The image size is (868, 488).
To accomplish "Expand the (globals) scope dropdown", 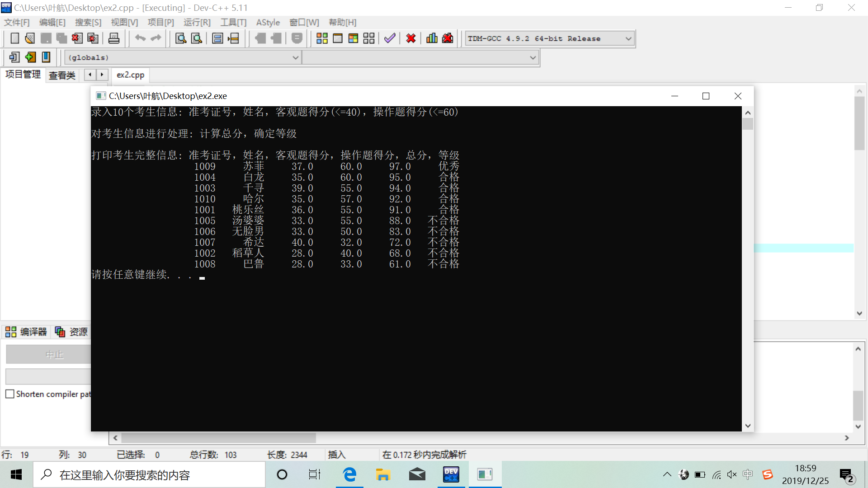I will [295, 58].
